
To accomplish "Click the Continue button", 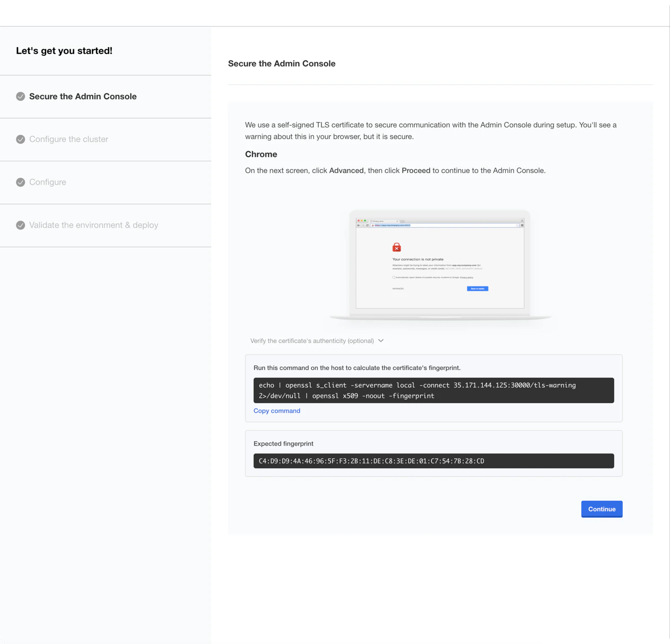I will click(x=602, y=509).
